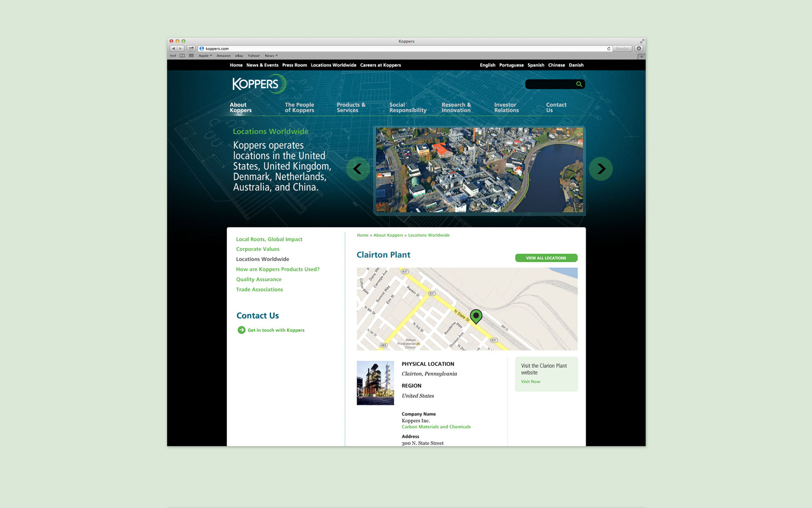Screen dimensions: 812x508
Task: Open How are Koppers Products Used? link
Action: tap(278, 269)
